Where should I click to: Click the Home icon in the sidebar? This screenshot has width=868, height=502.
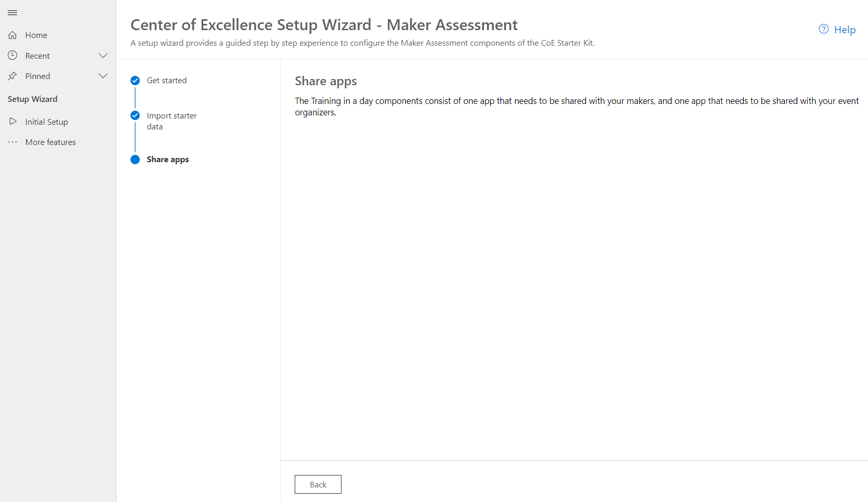(x=12, y=34)
